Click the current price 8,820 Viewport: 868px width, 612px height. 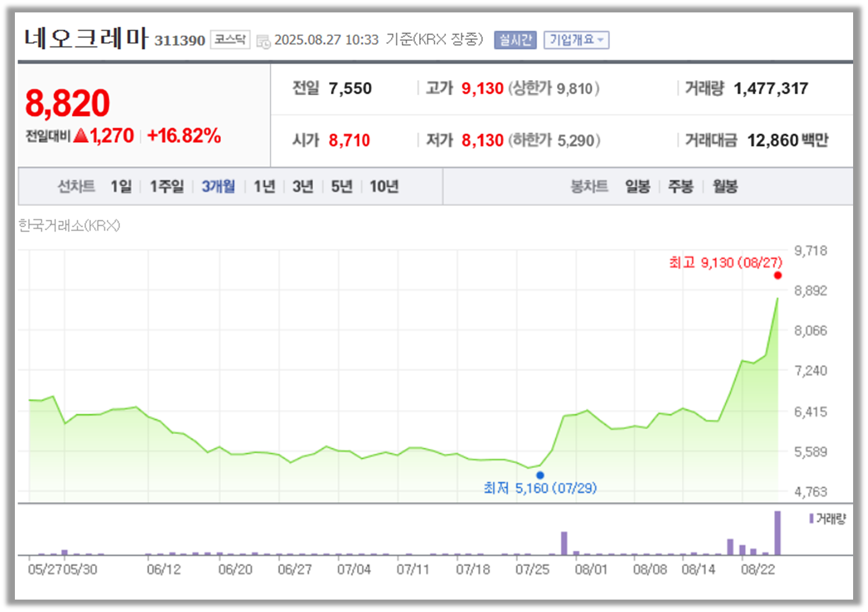pos(68,103)
